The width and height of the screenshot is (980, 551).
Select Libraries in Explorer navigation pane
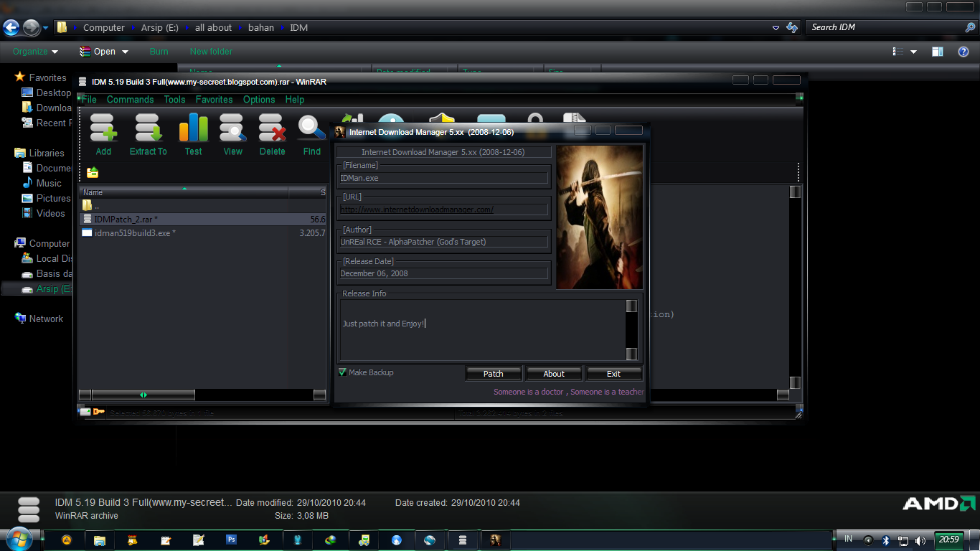pyautogui.click(x=47, y=153)
